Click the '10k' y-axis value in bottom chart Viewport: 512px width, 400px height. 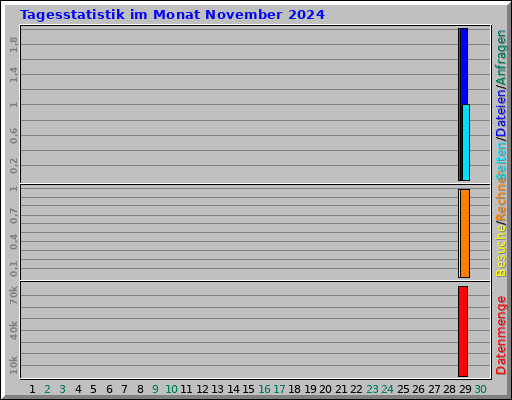click(x=13, y=365)
